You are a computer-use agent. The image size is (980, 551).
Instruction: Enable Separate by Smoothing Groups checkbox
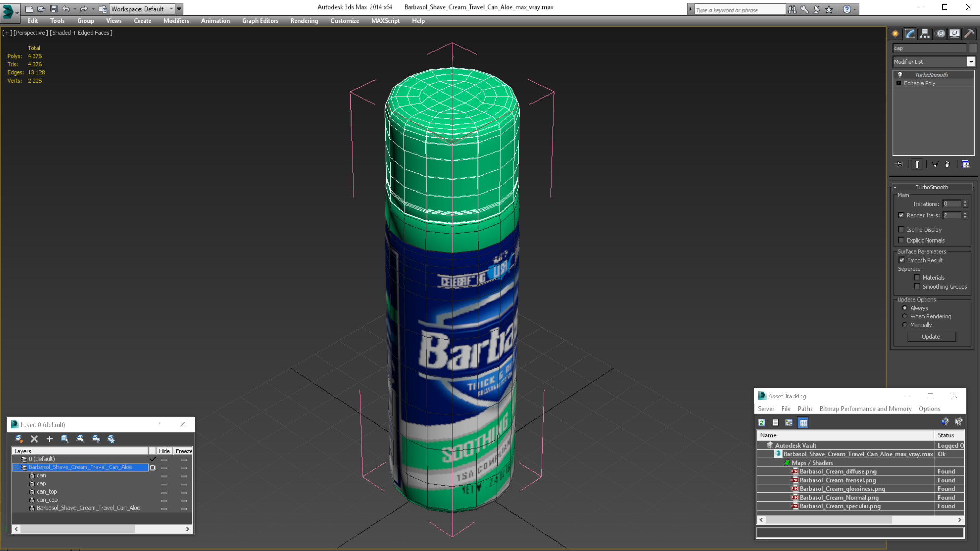pos(917,286)
